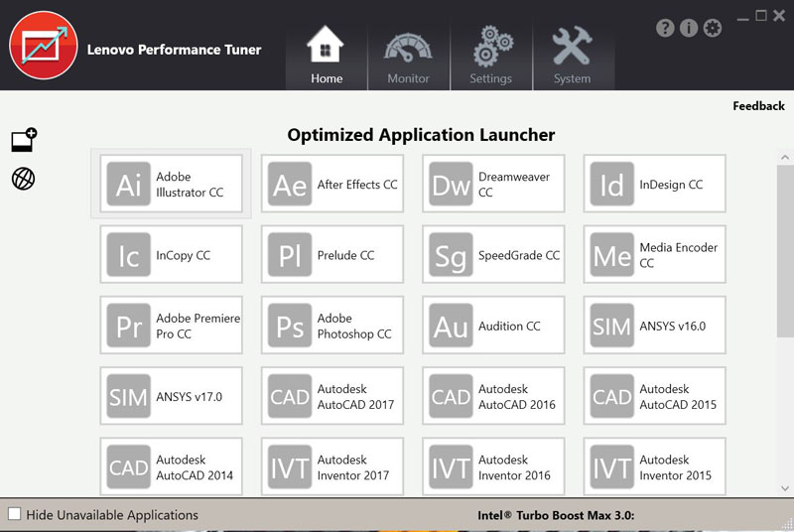Open the info icon in header
794x532 pixels.
(689, 28)
